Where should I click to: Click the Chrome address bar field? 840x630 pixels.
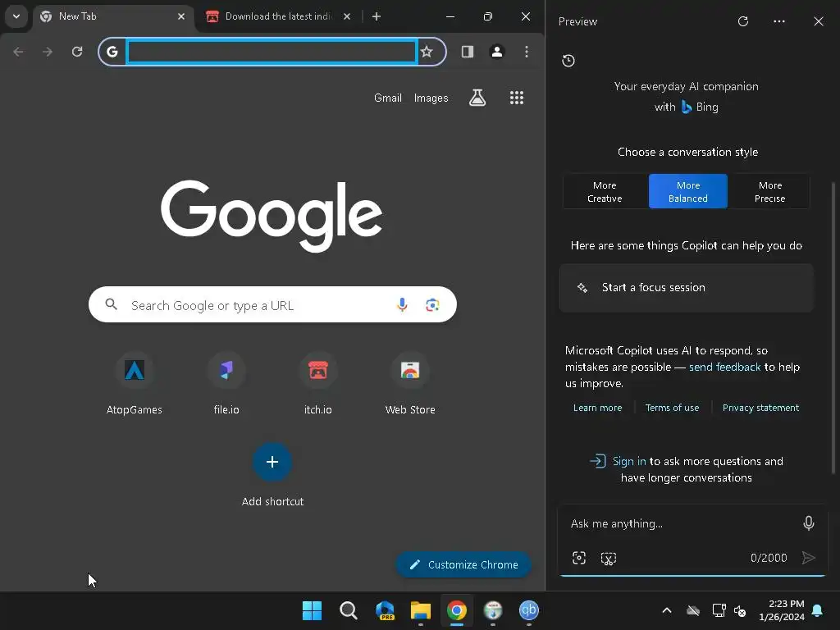272,52
